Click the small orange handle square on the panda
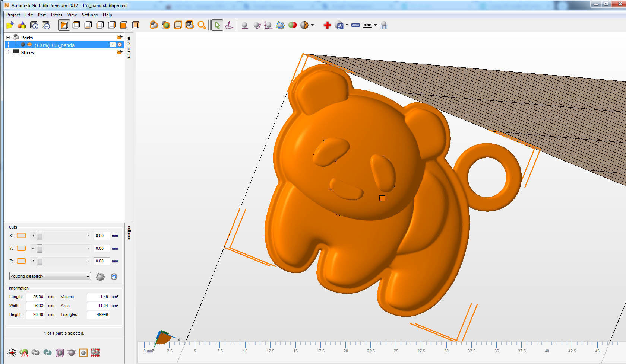 point(382,198)
